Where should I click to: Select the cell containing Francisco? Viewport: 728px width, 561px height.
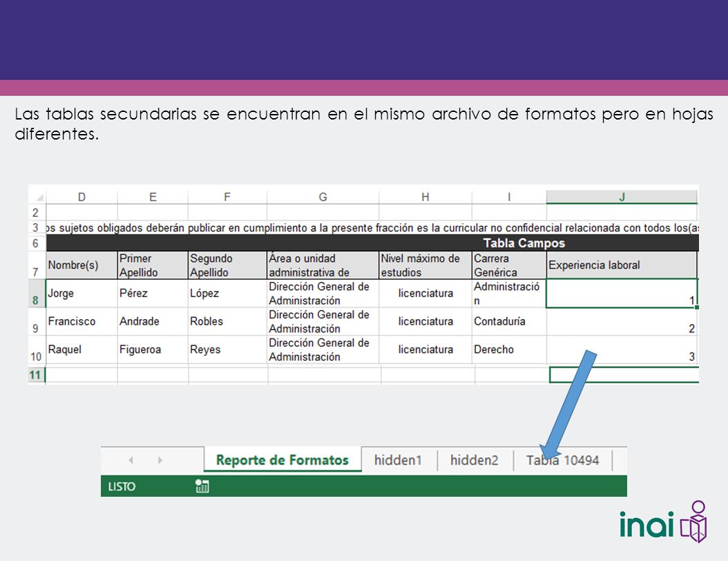click(x=82, y=321)
